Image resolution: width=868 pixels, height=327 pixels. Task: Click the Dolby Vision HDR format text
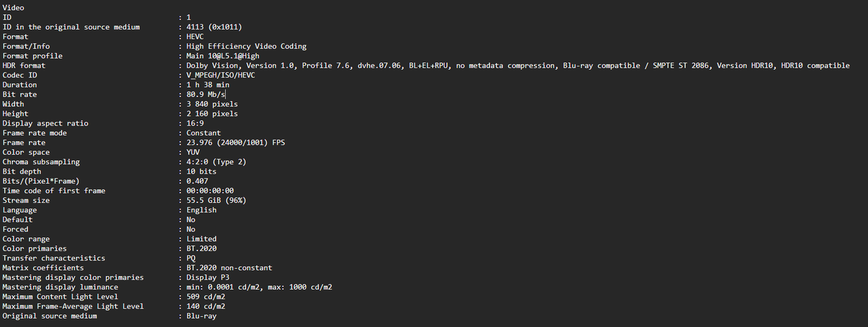[518, 66]
